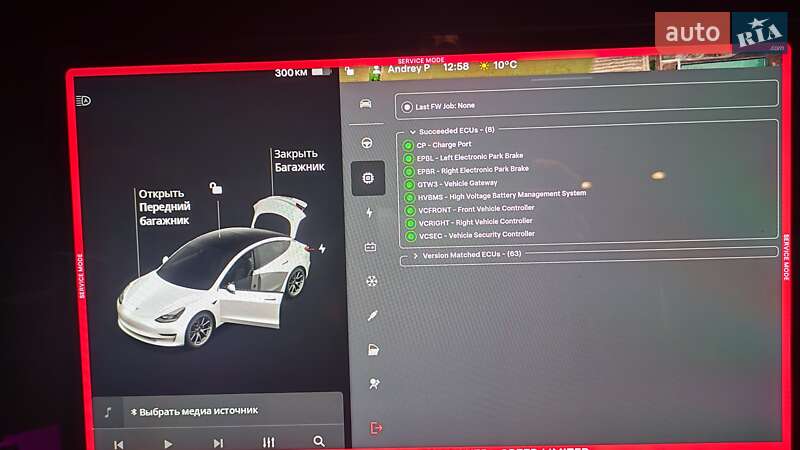Open the steering wheel driving section
Viewport: 800px width, 450px height.
pyautogui.click(x=366, y=143)
